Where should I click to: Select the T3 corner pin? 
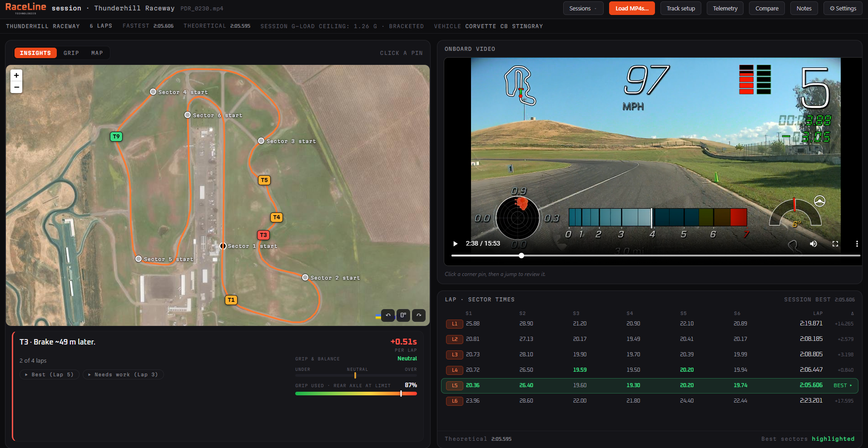(263, 235)
